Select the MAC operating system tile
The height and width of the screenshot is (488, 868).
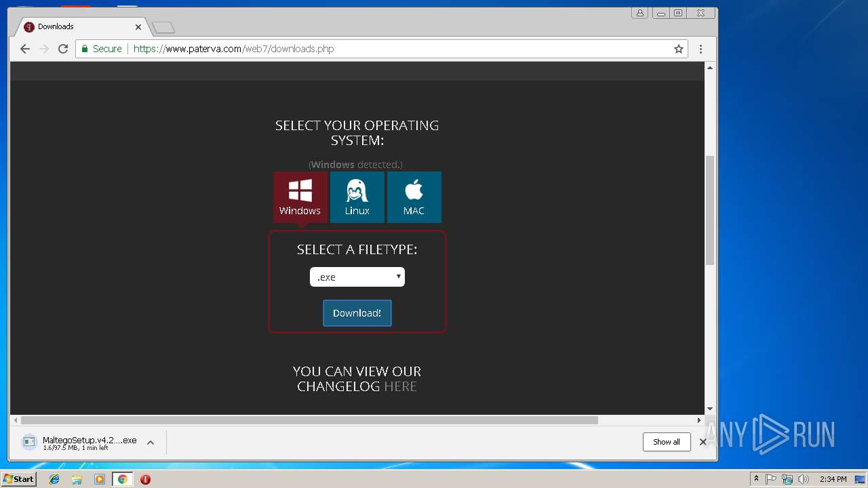[414, 197]
